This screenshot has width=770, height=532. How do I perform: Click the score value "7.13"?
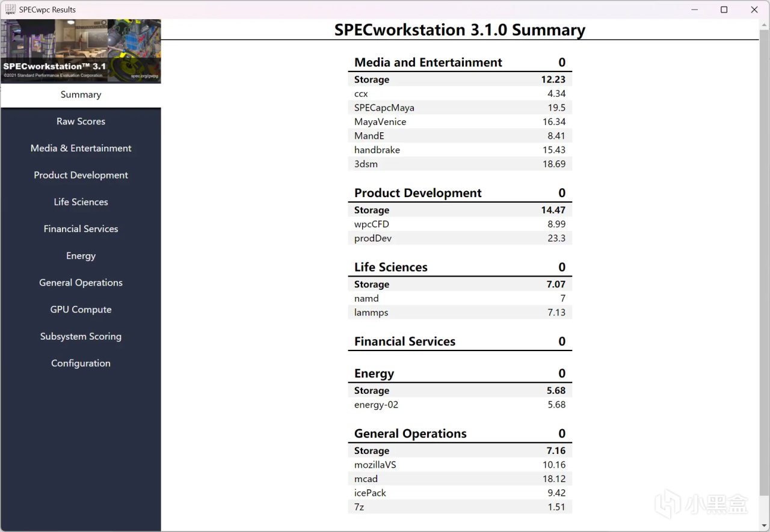click(556, 313)
